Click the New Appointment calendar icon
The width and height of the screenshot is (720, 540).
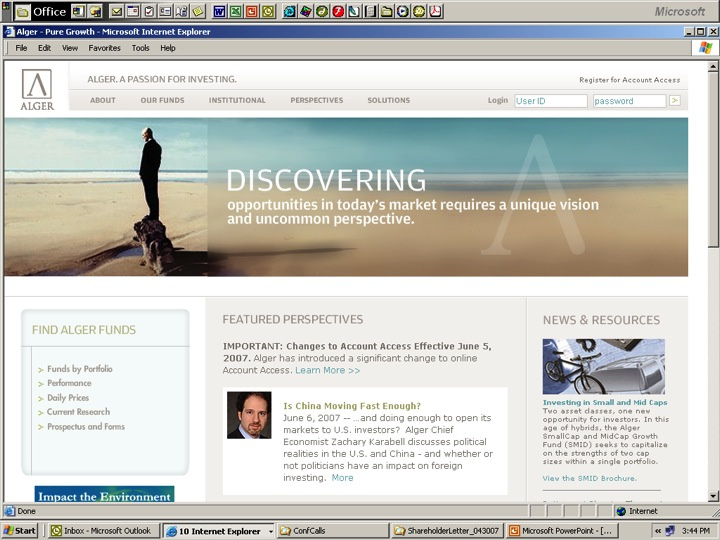tap(133, 11)
